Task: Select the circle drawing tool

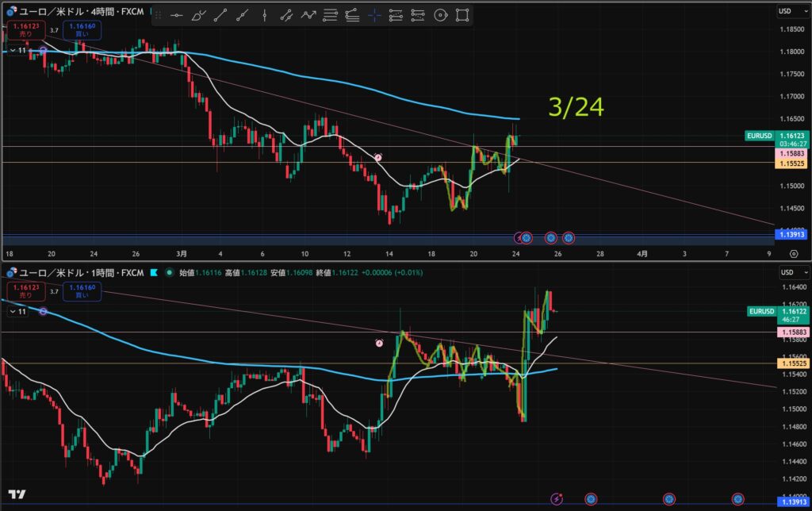Action: point(441,15)
